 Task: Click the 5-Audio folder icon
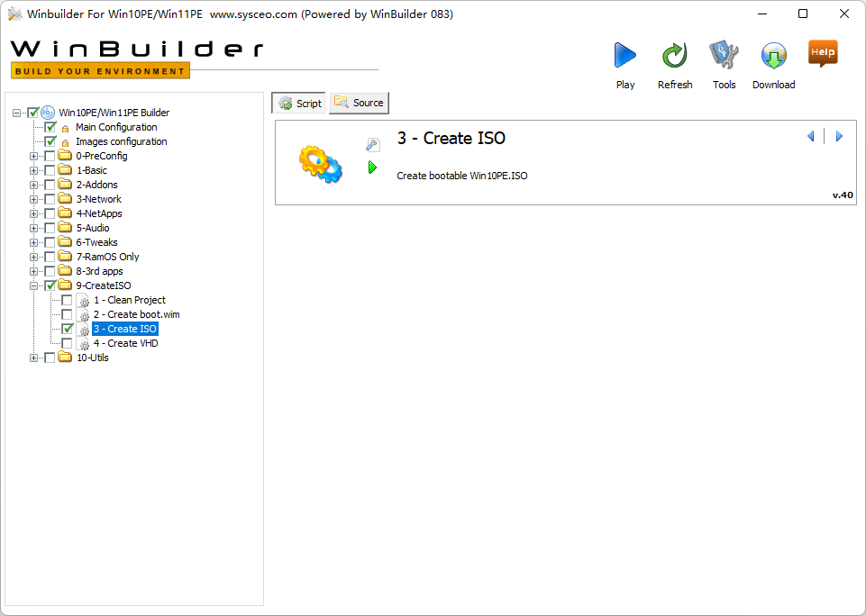65,228
